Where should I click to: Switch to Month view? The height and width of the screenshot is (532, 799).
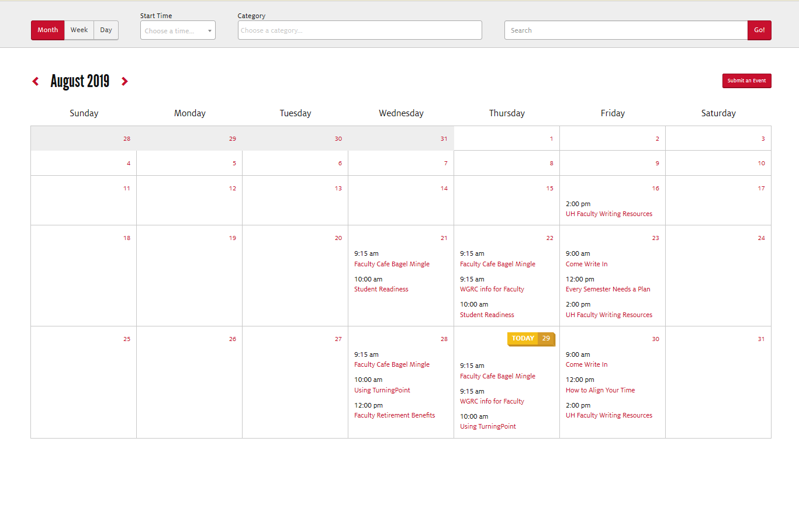[x=47, y=30]
